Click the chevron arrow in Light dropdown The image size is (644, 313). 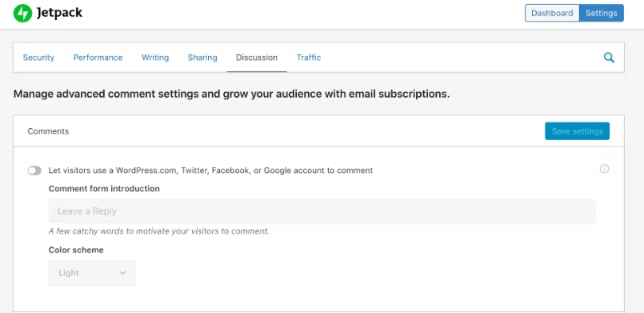[x=122, y=273]
